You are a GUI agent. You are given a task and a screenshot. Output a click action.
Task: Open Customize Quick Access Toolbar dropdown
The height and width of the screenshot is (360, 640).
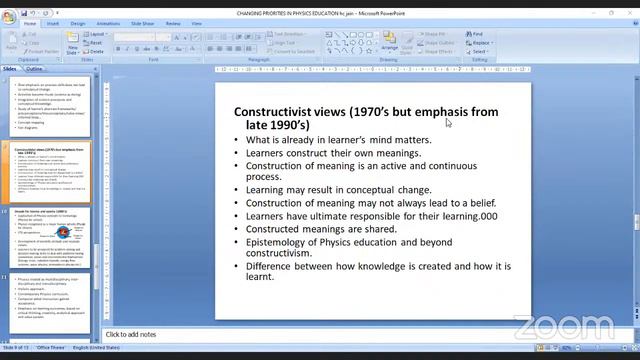coord(57,13)
